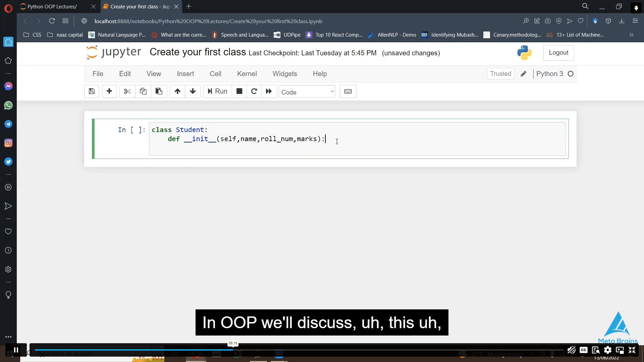Toggle closed captions on the video
The height and width of the screenshot is (362, 644).
584,350
